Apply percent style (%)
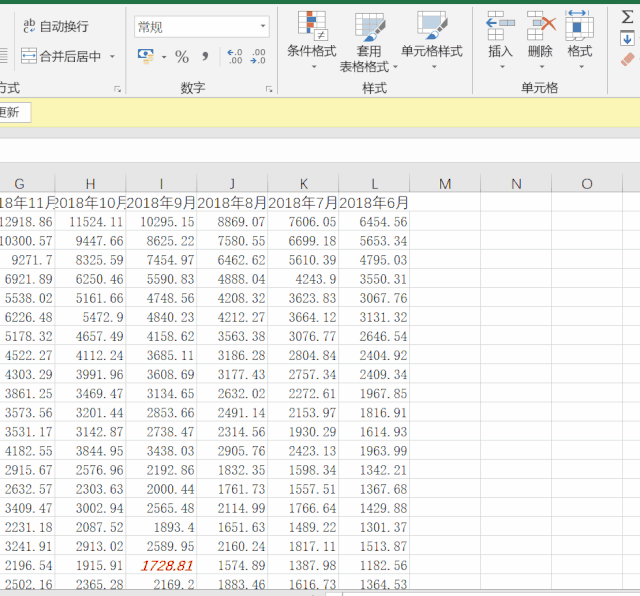640x596 pixels. pyautogui.click(x=182, y=56)
